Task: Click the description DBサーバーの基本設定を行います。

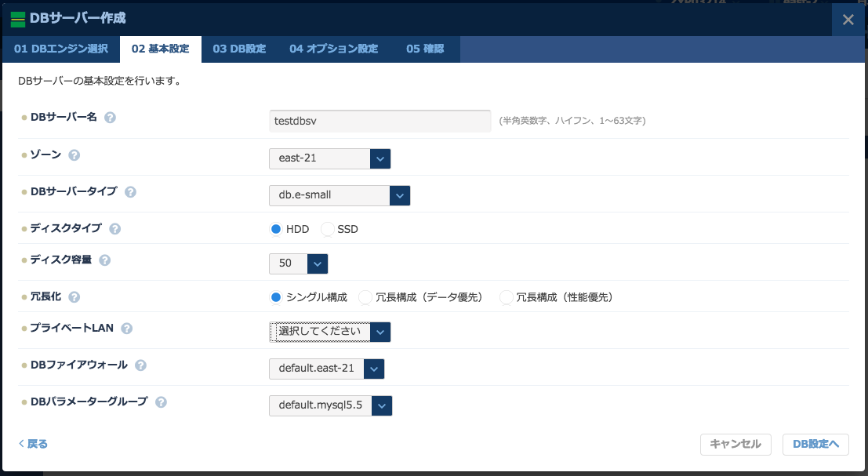Action: click(100, 81)
